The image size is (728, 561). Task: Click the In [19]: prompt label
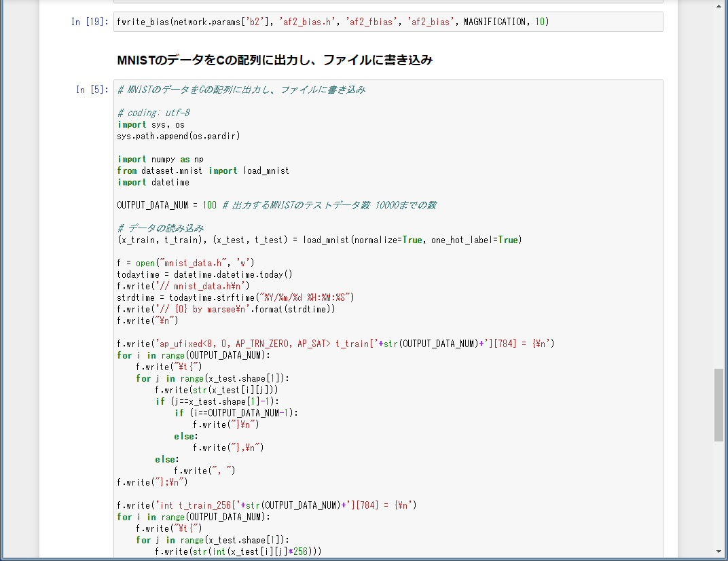tap(90, 22)
